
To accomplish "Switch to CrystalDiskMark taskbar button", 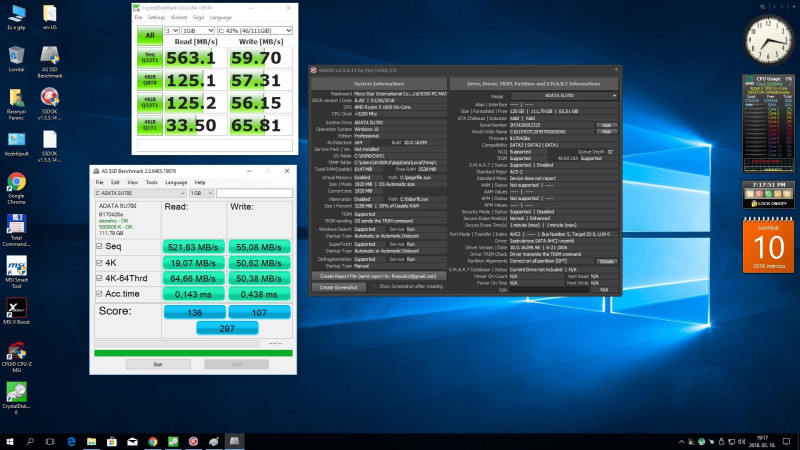I will tap(173, 441).
